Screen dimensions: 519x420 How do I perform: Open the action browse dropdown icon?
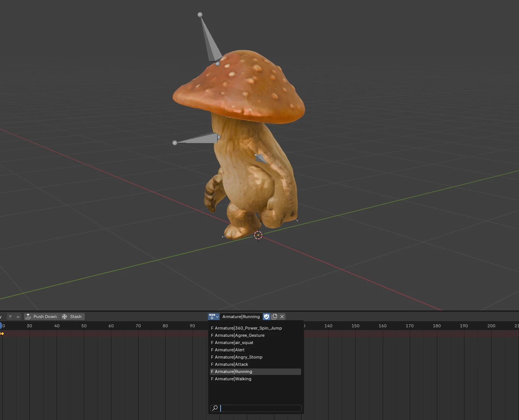tap(214, 317)
